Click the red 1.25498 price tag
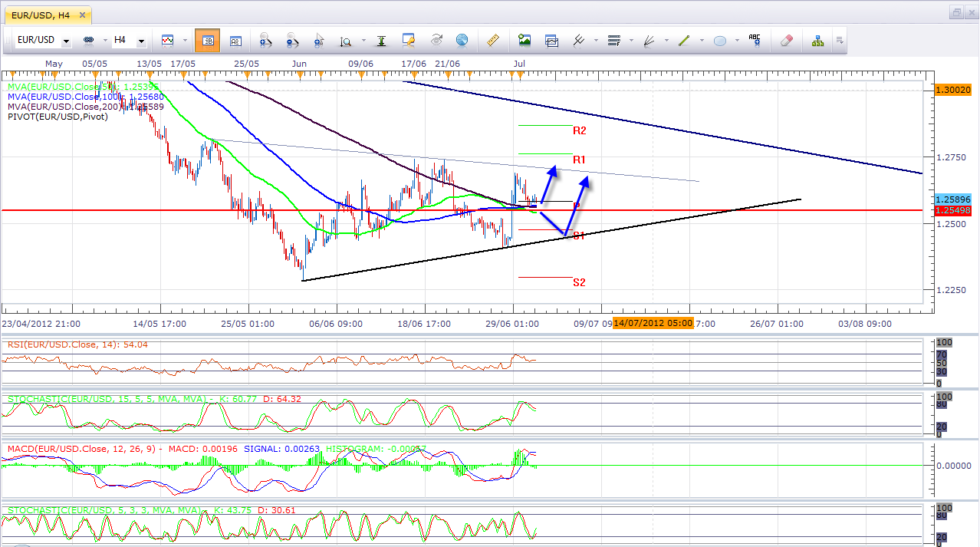The height and width of the screenshot is (547, 980). [x=955, y=209]
